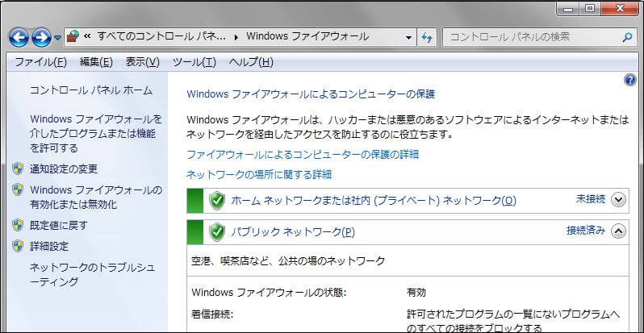Open the 編集(E) menu
Screen dimensions: 644x333
[x=96, y=62]
